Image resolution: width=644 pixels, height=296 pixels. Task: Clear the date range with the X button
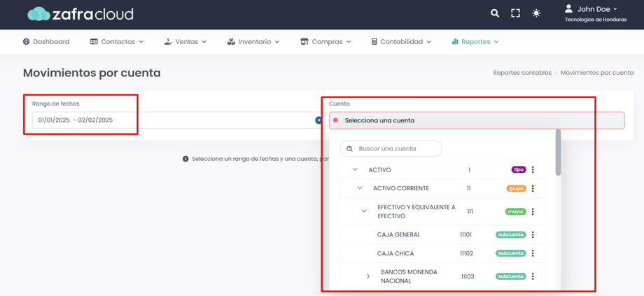(x=318, y=120)
